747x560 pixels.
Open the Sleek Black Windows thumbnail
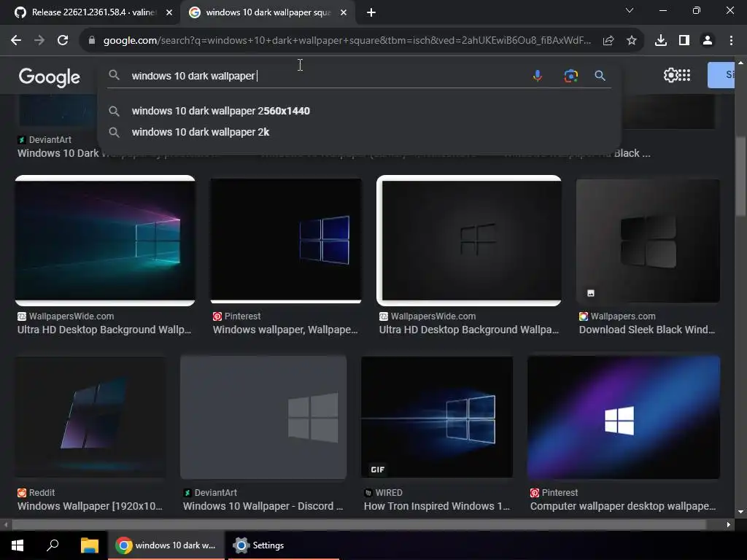point(648,241)
